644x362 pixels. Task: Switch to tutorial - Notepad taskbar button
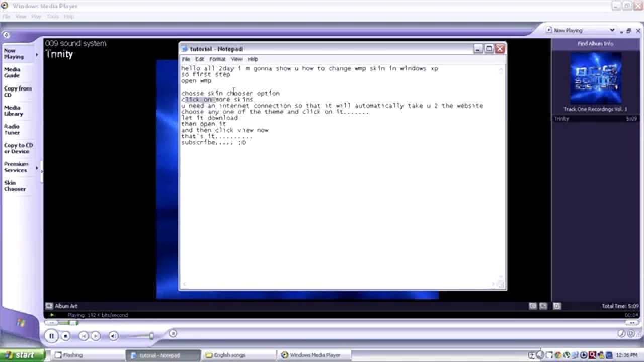coord(163,355)
